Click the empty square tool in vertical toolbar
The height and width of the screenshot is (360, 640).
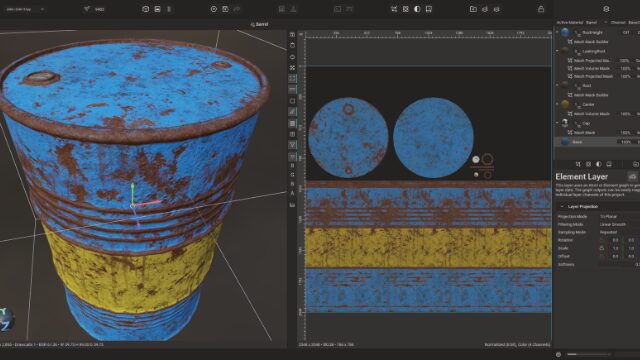pyautogui.click(x=292, y=100)
